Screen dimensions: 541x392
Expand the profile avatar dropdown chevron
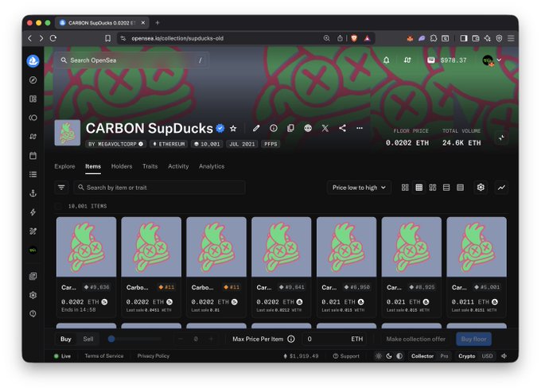(499, 60)
